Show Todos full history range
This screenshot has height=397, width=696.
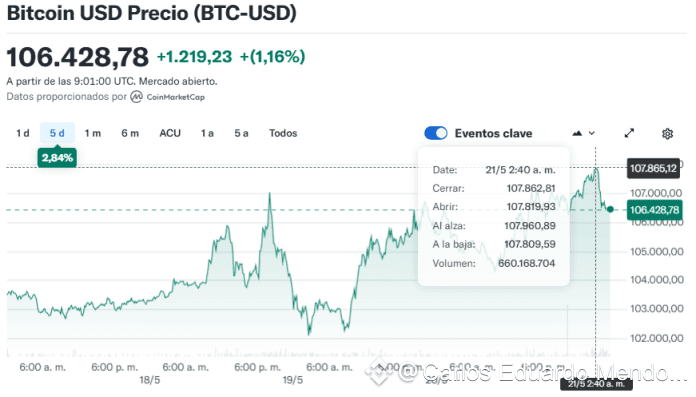283,133
